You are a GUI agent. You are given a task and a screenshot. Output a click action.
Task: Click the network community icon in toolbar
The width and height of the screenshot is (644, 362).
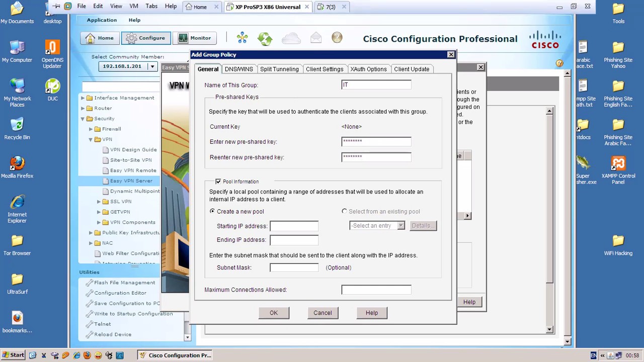tap(242, 38)
